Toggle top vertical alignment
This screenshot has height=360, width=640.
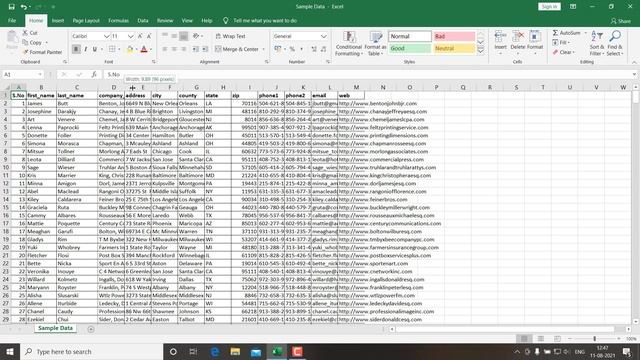click(x=165, y=36)
